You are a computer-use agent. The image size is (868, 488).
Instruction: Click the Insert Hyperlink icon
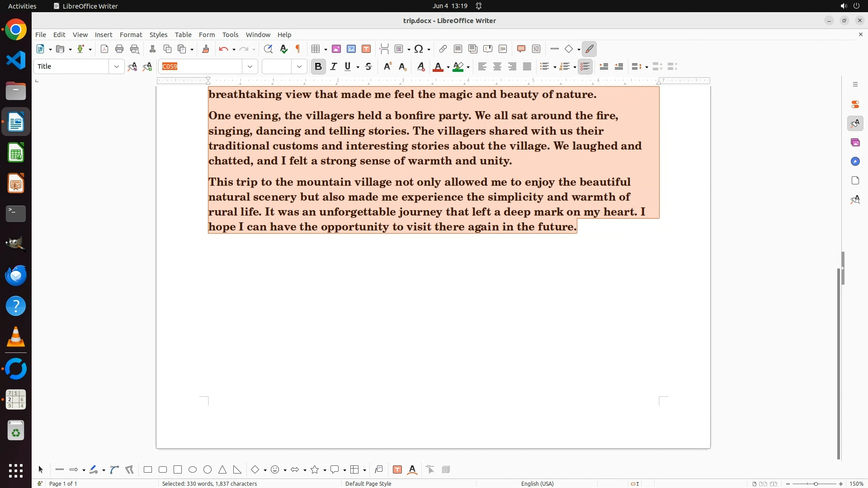pyautogui.click(x=443, y=49)
